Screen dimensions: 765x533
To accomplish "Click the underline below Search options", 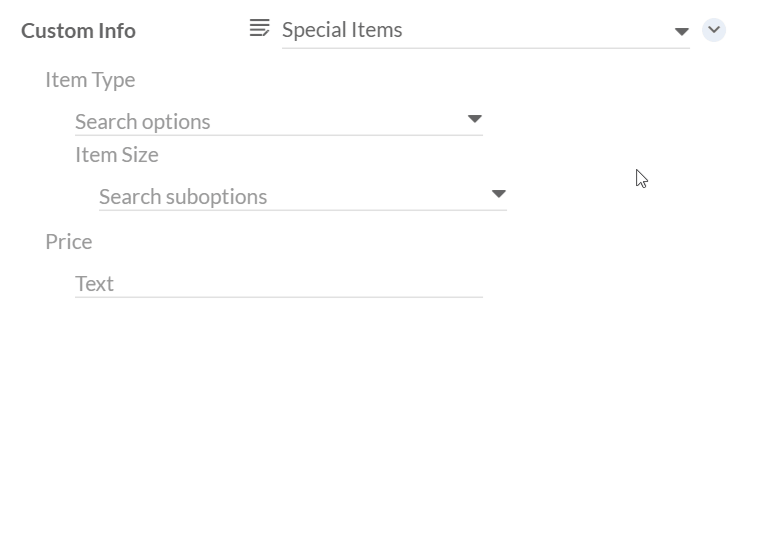I will pos(278,135).
